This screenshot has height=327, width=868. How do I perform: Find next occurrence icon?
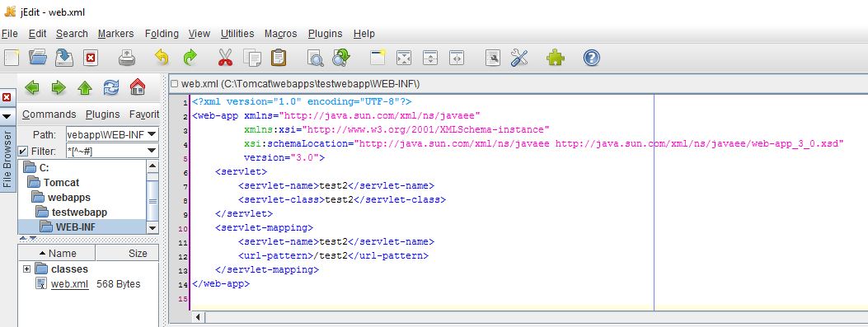point(341,58)
